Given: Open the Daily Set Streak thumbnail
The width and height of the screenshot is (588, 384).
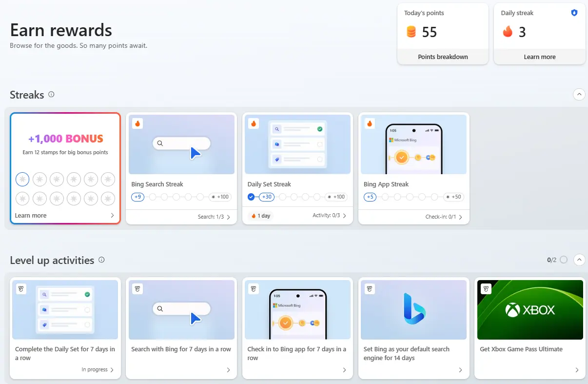Looking at the screenshot, I should [297, 144].
